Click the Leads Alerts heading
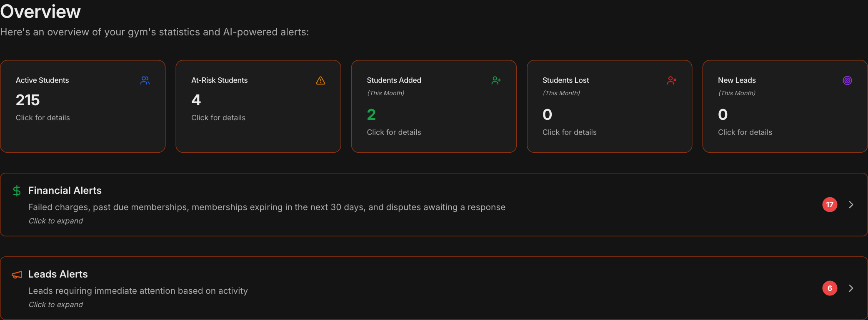Screen dimensions: 868x320 tap(58, 274)
